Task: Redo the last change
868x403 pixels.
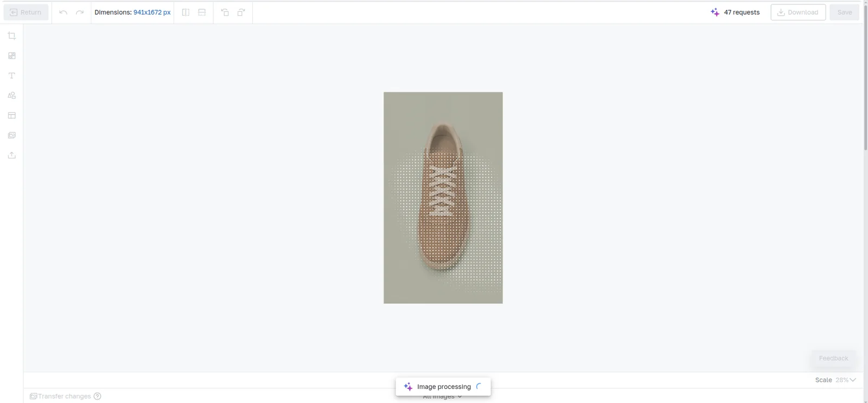Action: (80, 12)
